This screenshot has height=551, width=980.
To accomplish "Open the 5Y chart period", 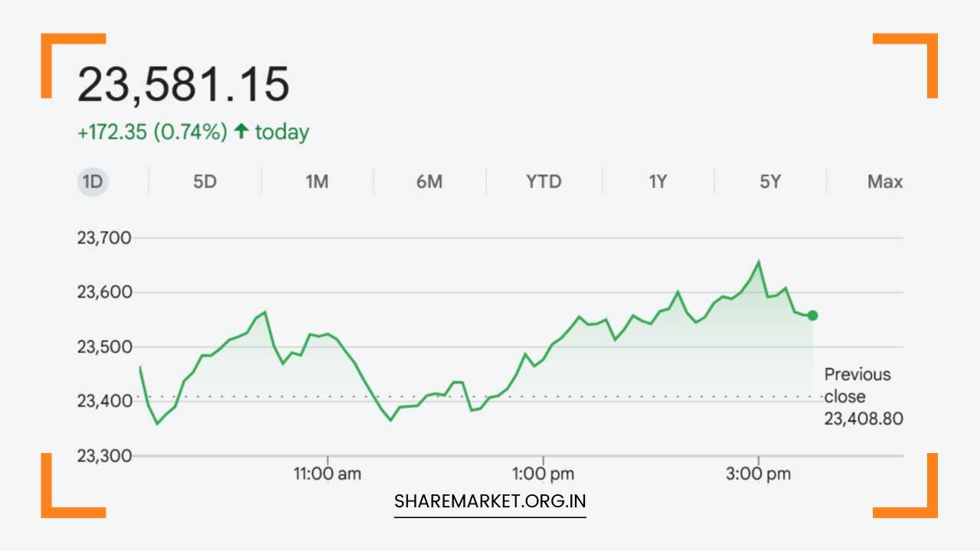I will 770,181.
